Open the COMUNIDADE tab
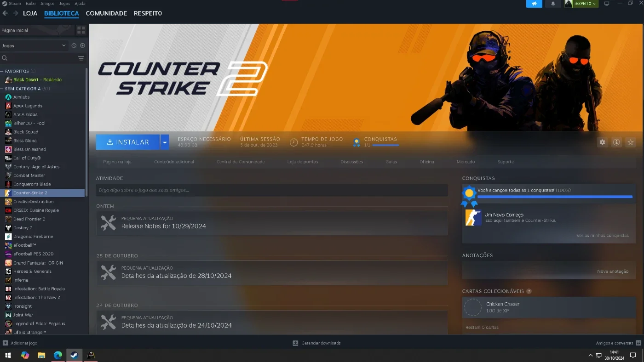Image resolution: width=644 pixels, height=362 pixels. pos(106,13)
